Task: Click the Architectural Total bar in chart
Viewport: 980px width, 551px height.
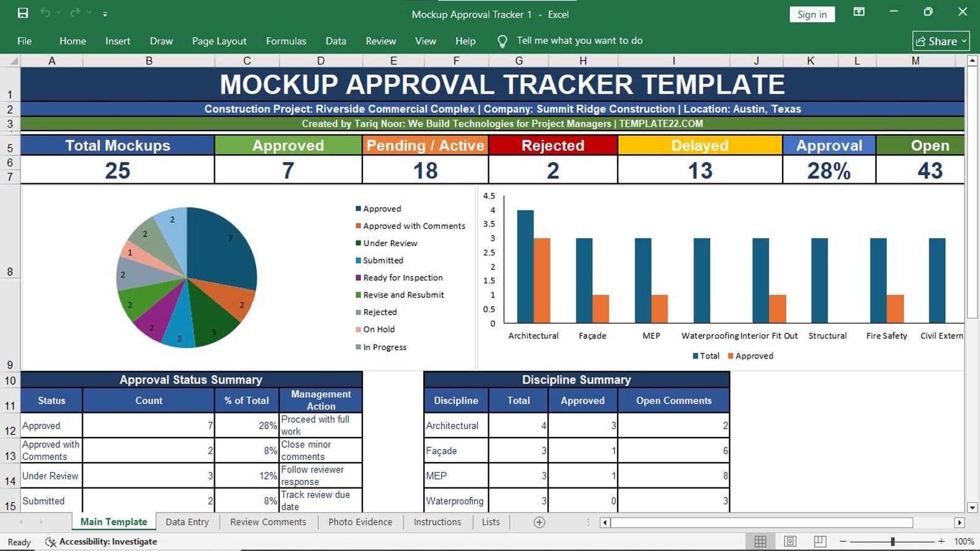Action: pyautogui.click(x=525, y=267)
